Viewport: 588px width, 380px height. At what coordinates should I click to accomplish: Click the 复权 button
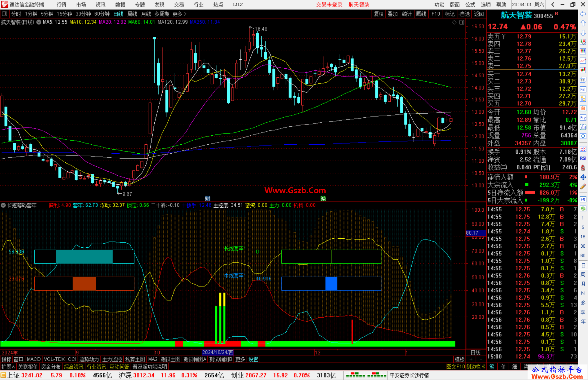[x=379, y=14]
